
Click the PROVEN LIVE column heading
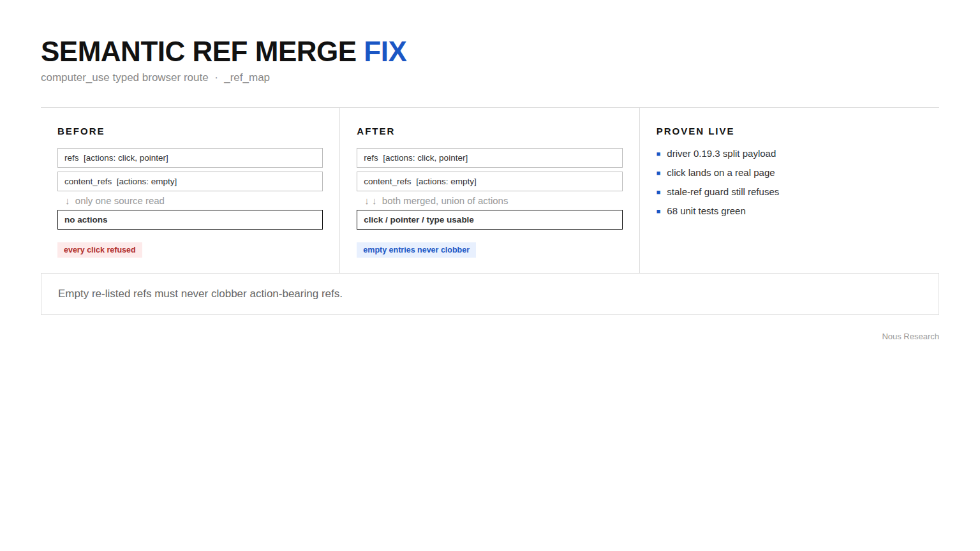695,131
